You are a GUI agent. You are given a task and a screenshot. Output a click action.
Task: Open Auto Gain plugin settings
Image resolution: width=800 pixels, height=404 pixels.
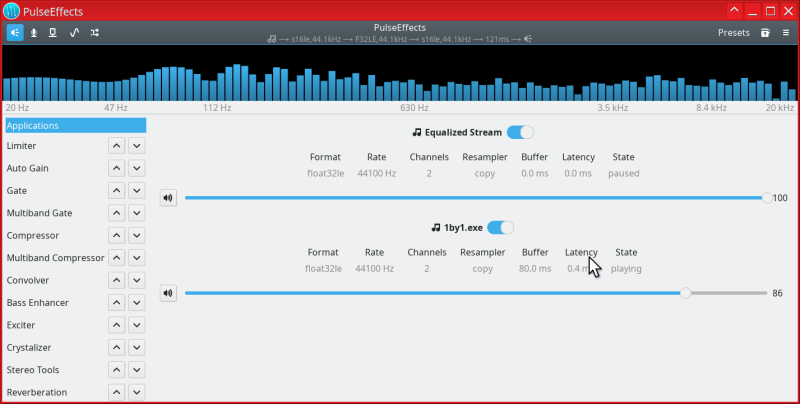[28, 168]
